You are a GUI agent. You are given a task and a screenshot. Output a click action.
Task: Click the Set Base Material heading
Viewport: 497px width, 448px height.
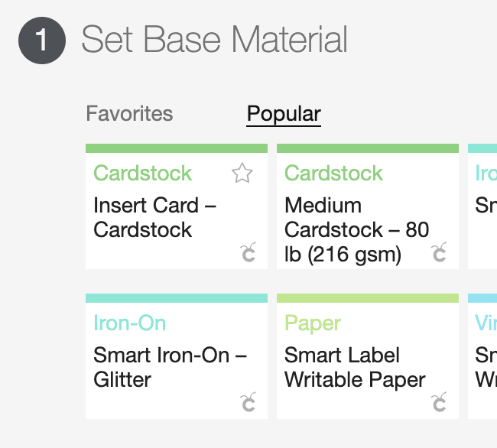pyautogui.click(x=215, y=40)
